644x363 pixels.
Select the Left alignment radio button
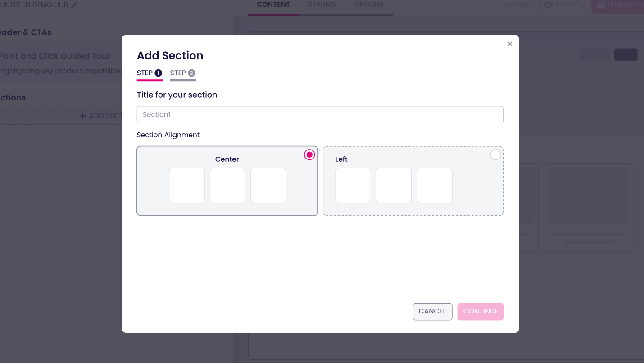click(x=495, y=155)
